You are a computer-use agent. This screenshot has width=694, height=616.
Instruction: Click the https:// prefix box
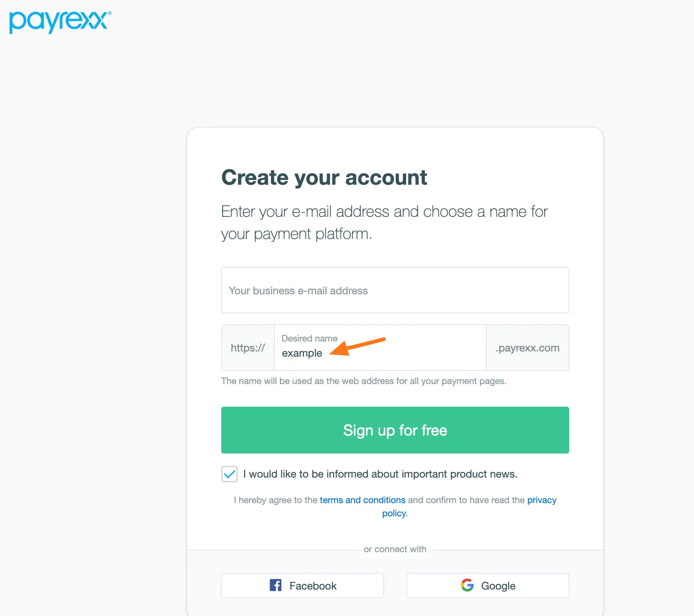[248, 348]
